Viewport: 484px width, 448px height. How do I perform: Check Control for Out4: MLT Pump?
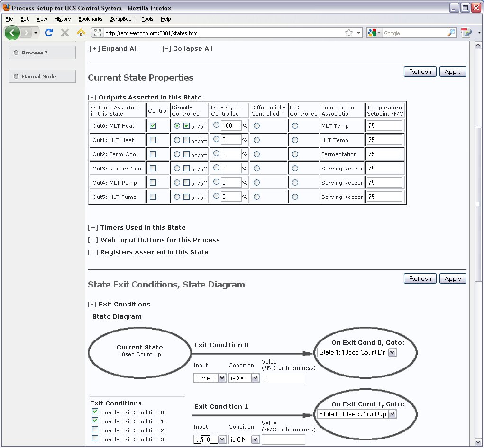153,182
